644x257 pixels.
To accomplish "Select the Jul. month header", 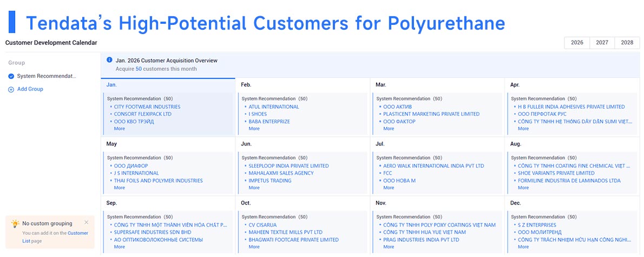I will (380, 144).
